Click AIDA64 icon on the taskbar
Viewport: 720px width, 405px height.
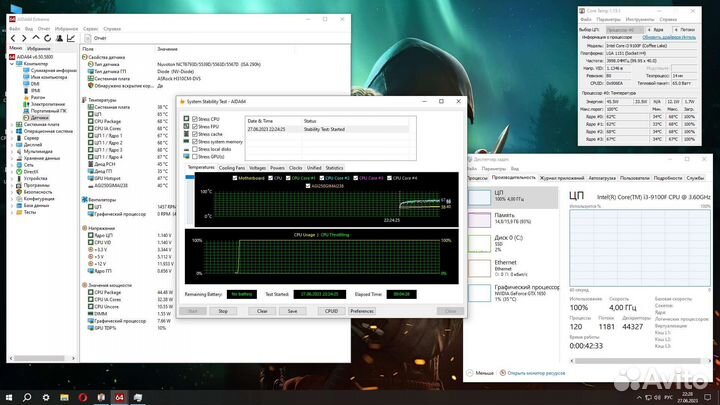click(x=119, y=397)
